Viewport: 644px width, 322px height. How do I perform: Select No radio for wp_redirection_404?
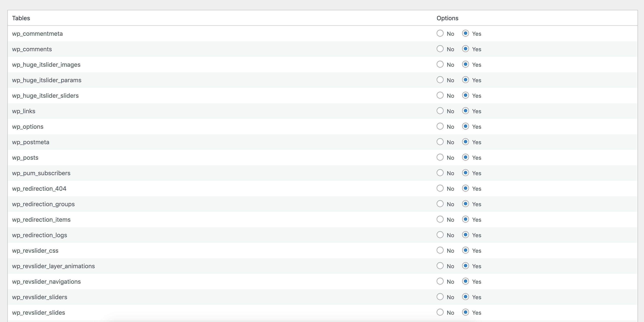[x=440, y=188]
